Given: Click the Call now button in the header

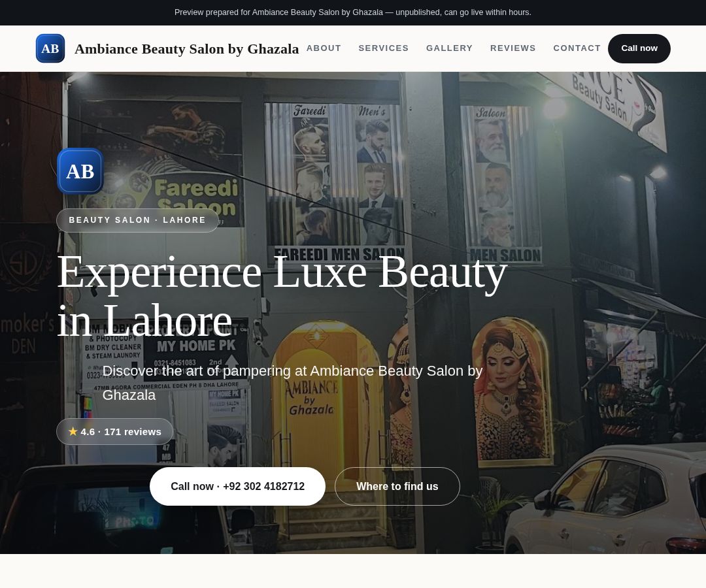Looking at the screenshot, I should pos(639,48).
